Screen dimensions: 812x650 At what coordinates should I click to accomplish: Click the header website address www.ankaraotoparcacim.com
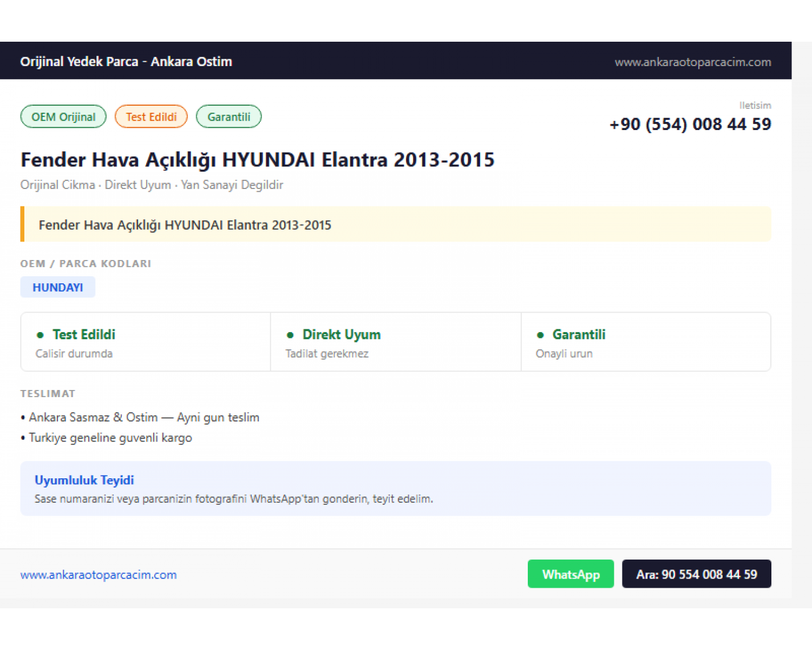692,62
